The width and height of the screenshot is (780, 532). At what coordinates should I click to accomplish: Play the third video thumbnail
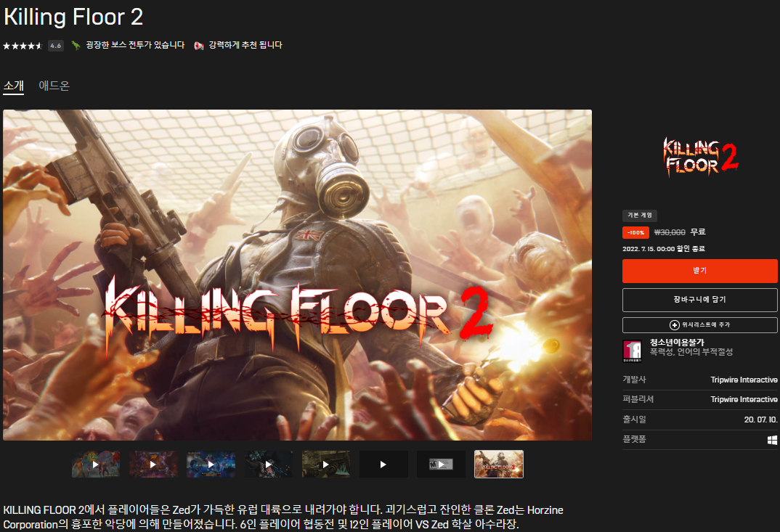coord(211,465)
